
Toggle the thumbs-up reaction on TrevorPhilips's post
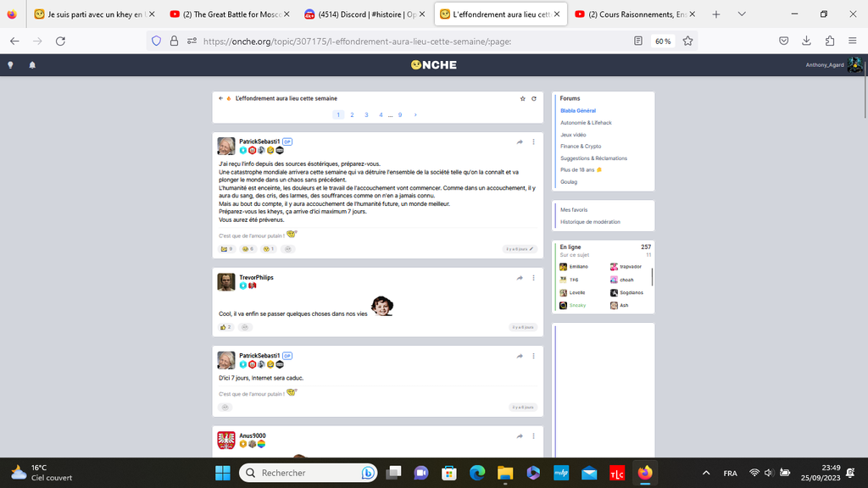225,327
